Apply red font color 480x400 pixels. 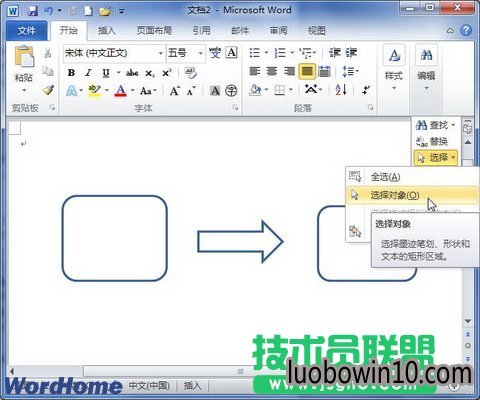[121, 91]
